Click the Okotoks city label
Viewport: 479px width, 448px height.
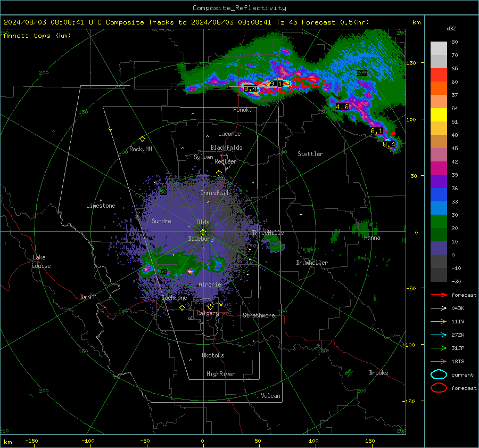click(x=213, y=355)
